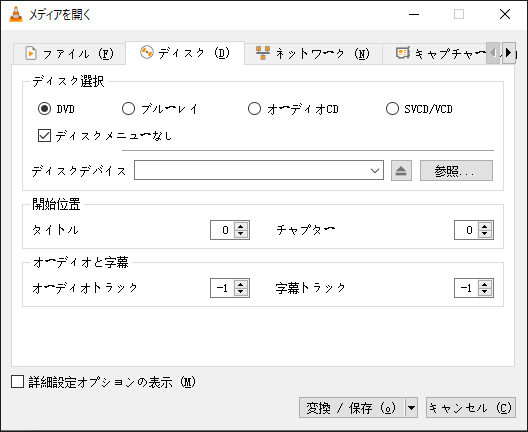
Task: Open the ネットワーク (N) tab
Action: [x=313, y=54]
